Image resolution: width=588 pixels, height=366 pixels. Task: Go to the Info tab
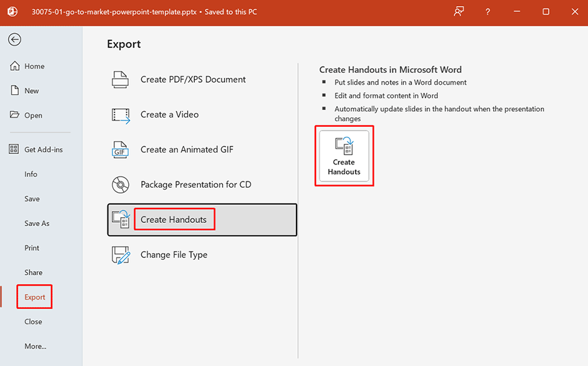31,174
